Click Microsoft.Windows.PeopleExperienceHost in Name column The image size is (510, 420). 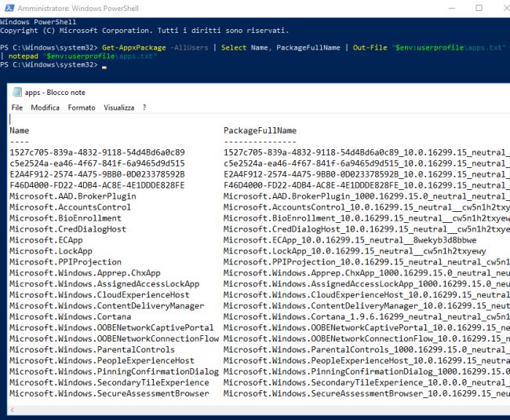(102, 361)
